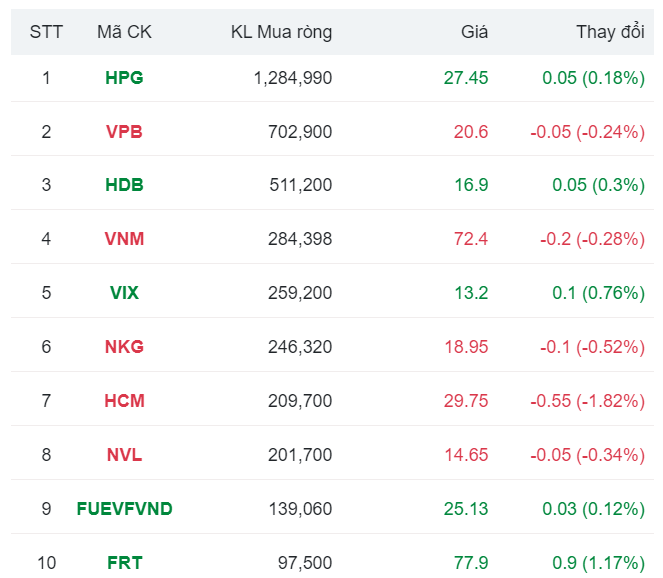
Task: Click the HCM price 29.75
Action: pyautogui.click(x=466, y=401)
